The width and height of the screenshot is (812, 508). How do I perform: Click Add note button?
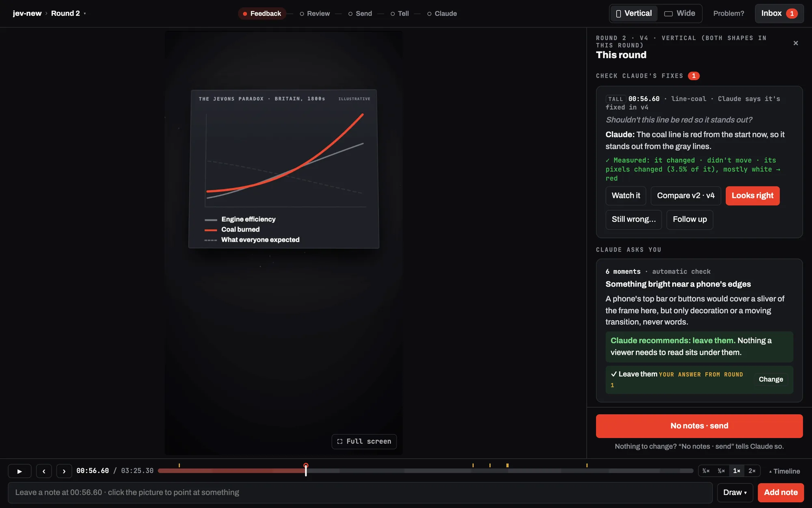point(781,493)
